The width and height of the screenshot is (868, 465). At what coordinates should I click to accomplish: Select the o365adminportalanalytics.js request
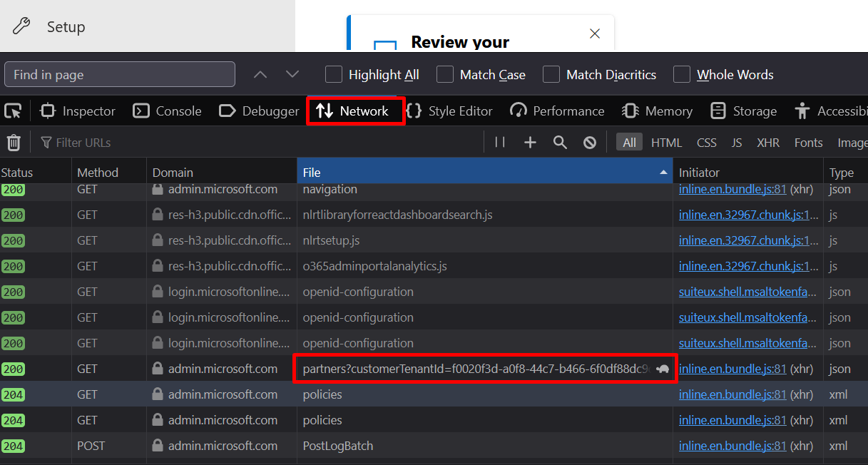434,266
